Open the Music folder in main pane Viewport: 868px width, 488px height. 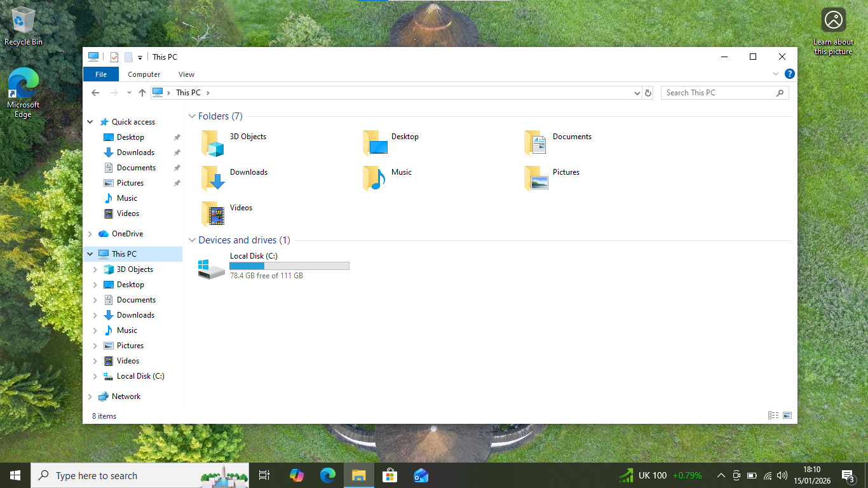tap(374, 179)
